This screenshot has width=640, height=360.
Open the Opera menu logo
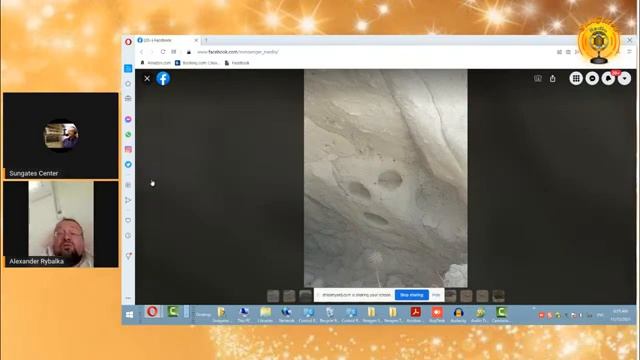128,42
